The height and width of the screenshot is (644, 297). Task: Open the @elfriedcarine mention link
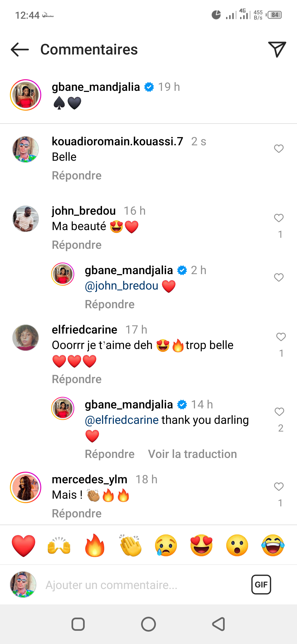tap(122, 420)
